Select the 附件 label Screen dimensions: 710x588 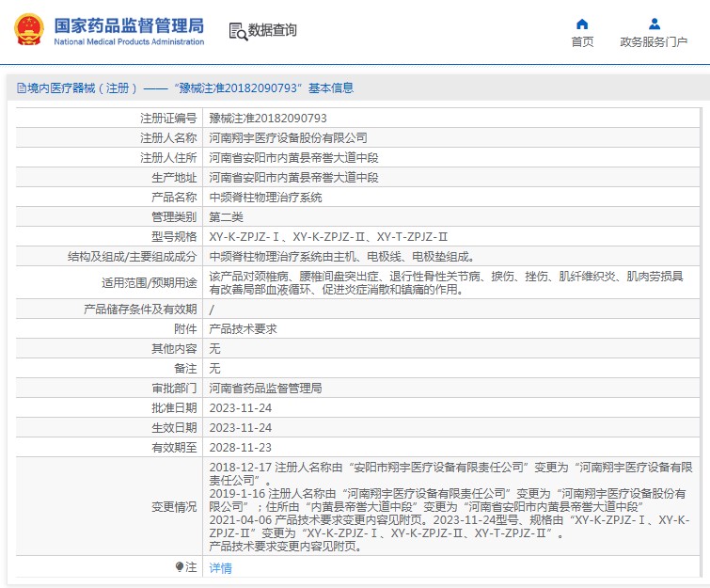pos(185,329)
